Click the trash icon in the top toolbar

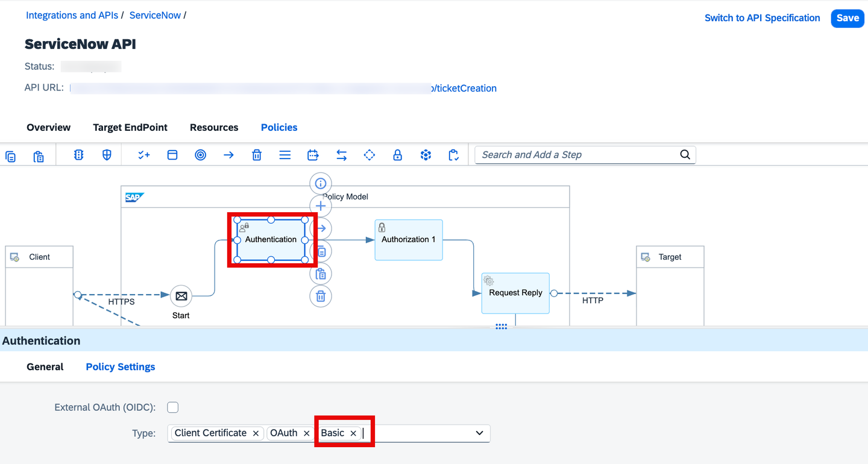coord(257,155)
